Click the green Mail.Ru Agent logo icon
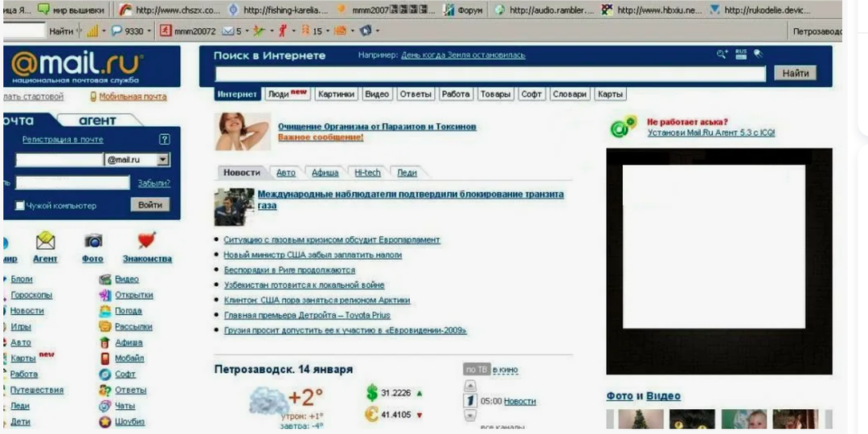868x434 pixels. click(x=624, y=127)
